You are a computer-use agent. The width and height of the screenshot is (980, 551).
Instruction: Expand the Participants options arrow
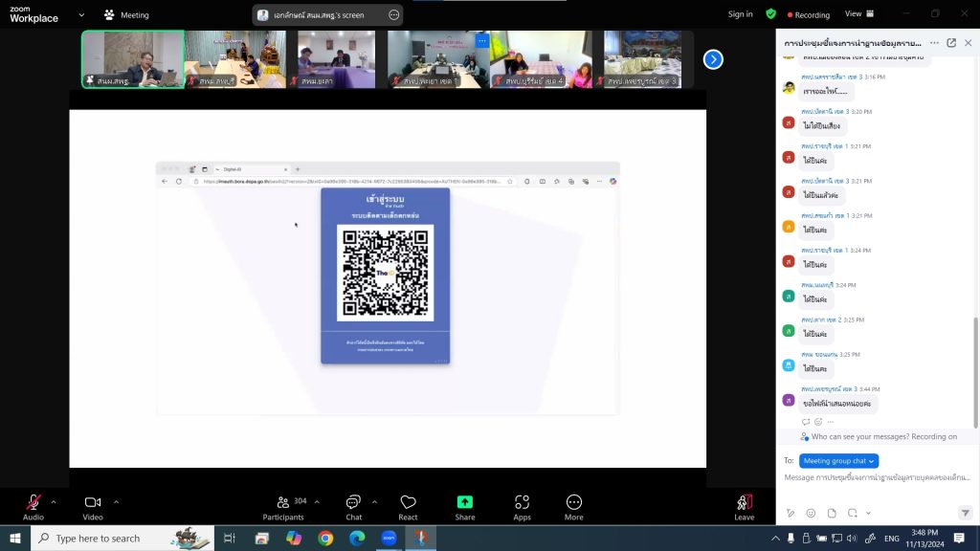click(317, 501)
